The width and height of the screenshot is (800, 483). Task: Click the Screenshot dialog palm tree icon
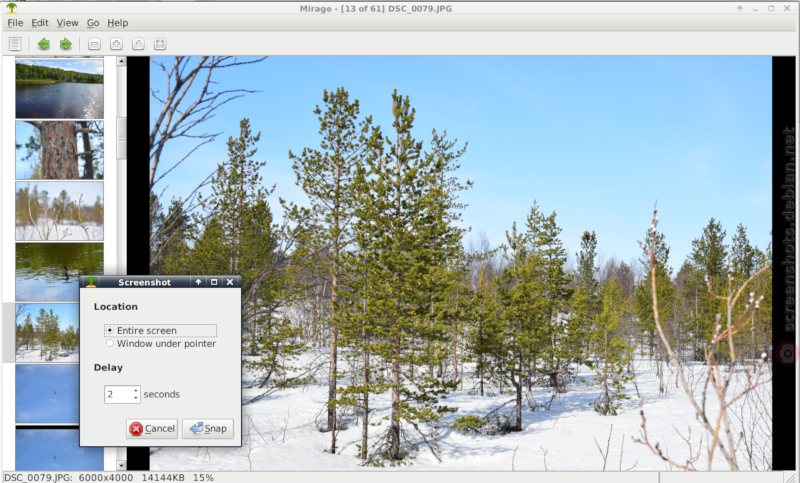[x=91, y=282]
